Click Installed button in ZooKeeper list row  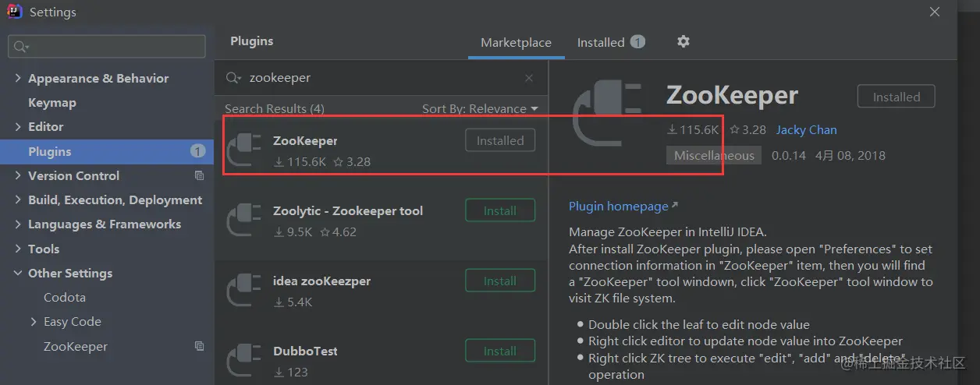[x=500, y=140]
